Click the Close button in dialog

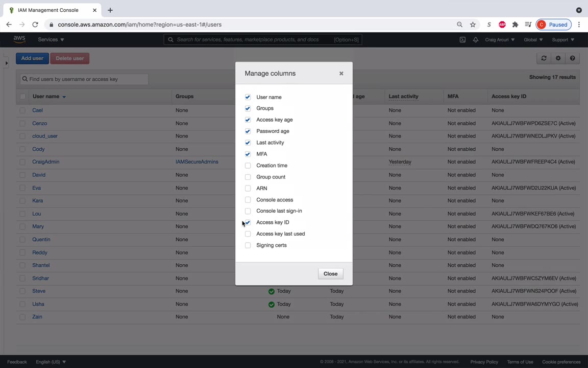(x=330, y=274)
